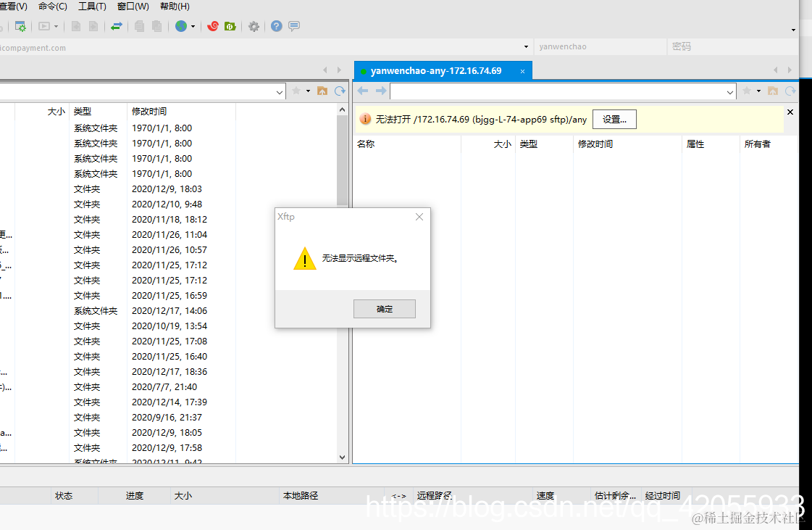Refresh the local pane file list
The height and width of the screenshot is (530, 812).
(x=340, y=91)
